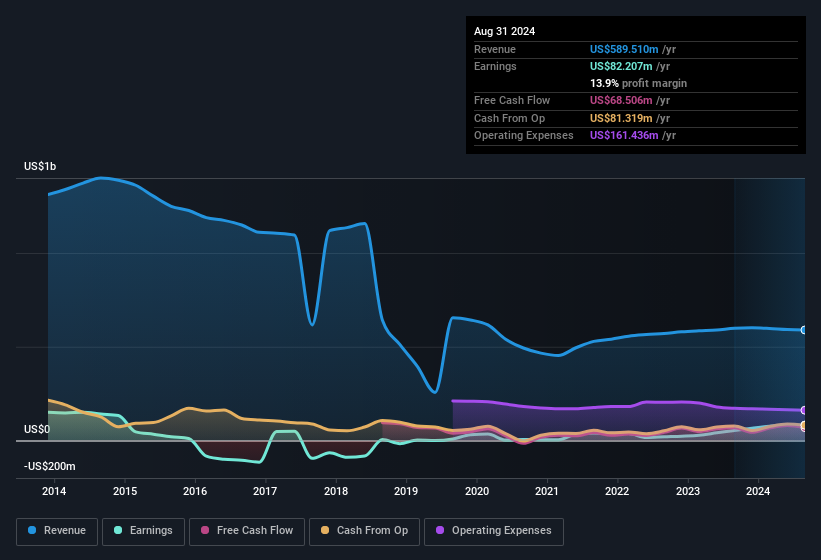Select the 2014 year label on the axis
Screen dimensions: 821x560
point(54,491)
